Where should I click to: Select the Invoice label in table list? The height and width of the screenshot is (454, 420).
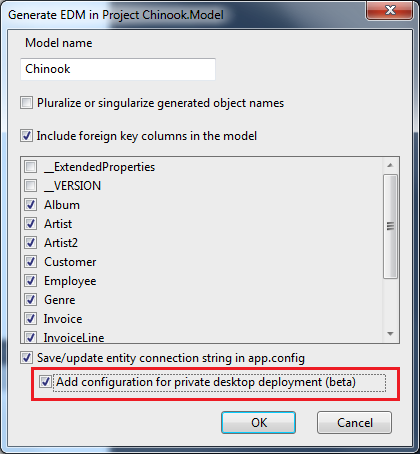63,319
